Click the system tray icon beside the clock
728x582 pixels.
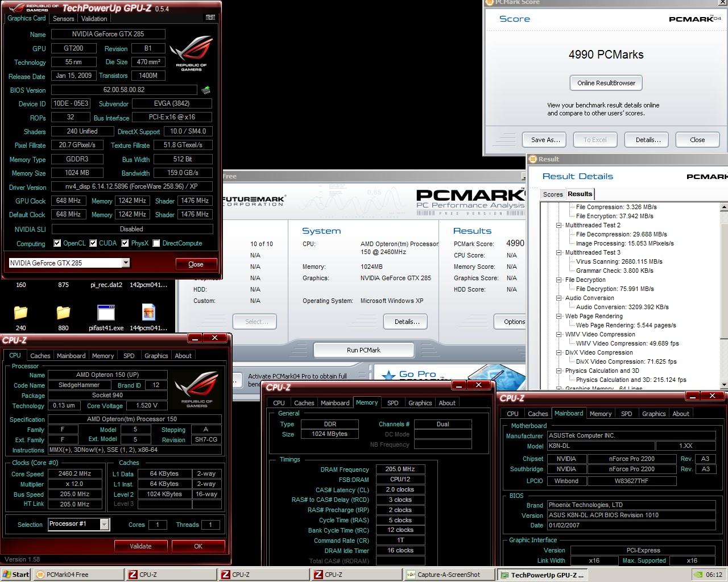(698, 575)
